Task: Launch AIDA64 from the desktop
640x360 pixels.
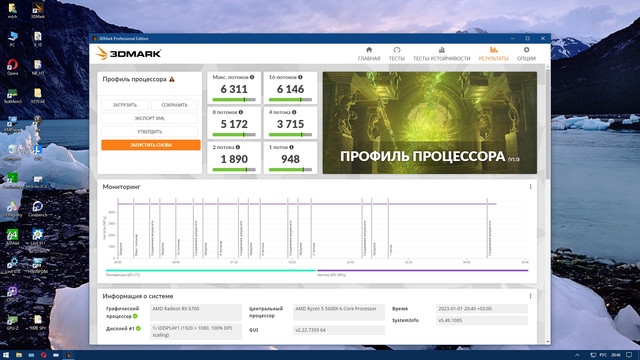Action: click(12, 237)
